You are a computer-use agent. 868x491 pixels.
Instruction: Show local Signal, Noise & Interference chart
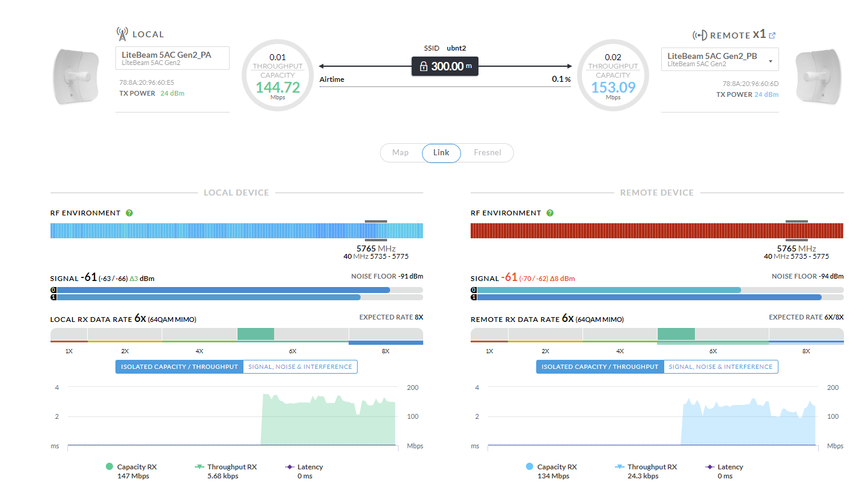pos(300,366)
